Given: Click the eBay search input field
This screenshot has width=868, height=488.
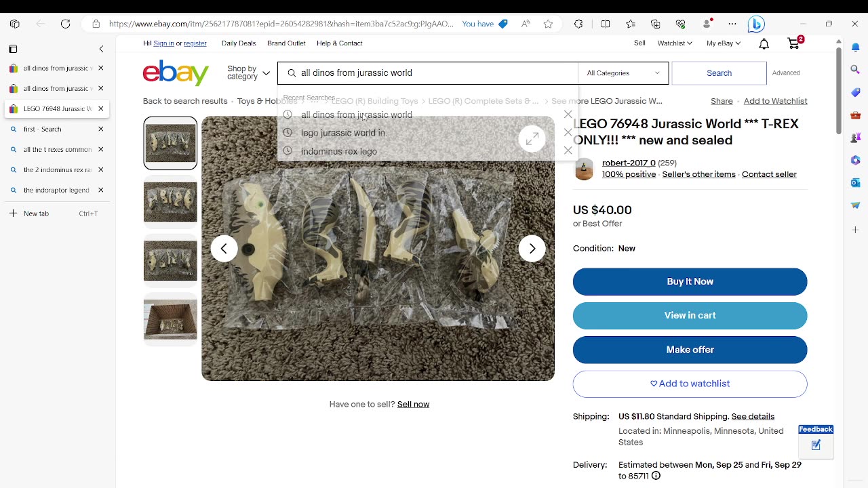Looking at the screenshot, I should click(427, 73).
